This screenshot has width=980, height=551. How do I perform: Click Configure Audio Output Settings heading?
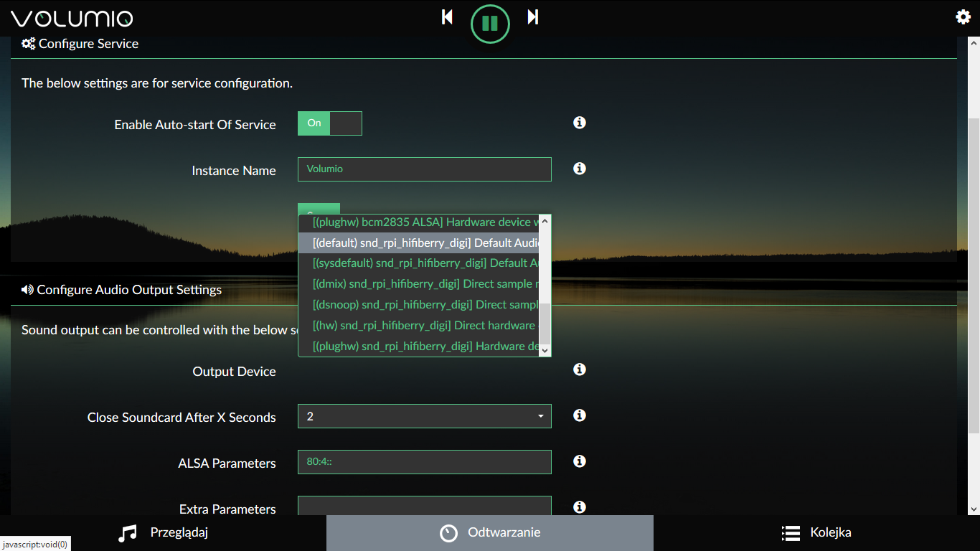point(121,290)
